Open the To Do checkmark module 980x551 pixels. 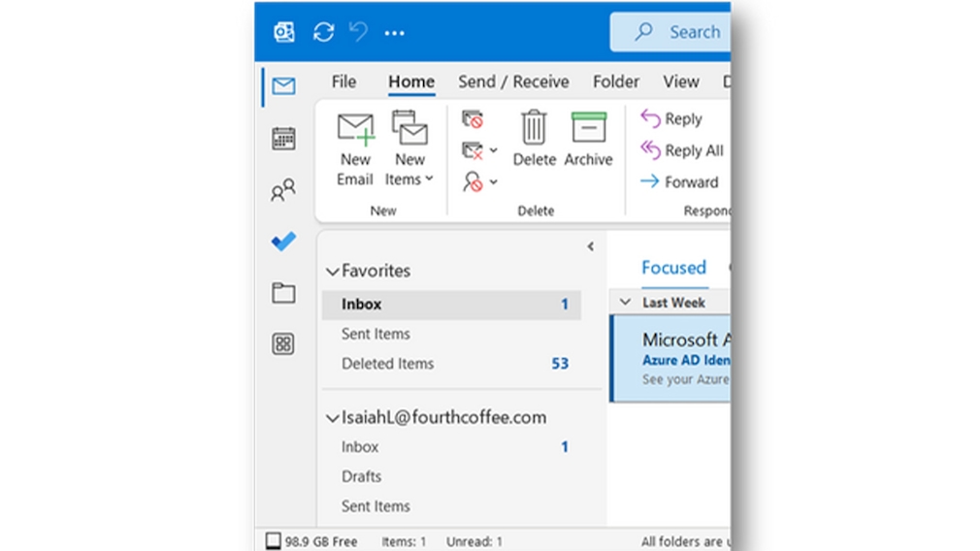pyautogui.click(x=283, y=242)
